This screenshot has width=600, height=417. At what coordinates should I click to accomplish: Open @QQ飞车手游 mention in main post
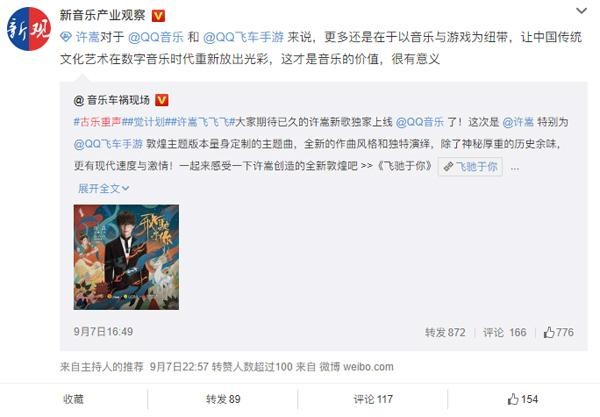[243, 37]
